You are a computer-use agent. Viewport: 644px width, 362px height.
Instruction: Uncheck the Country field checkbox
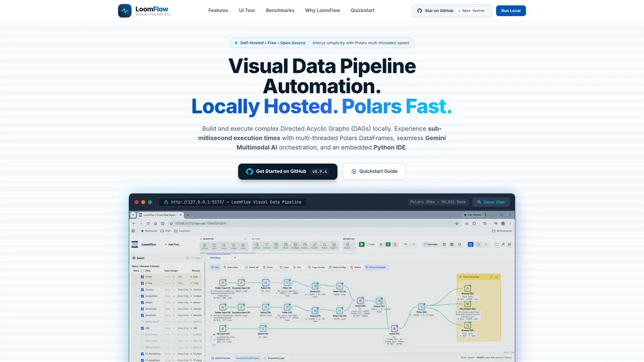pyautogui.click(x=142, y=290)
